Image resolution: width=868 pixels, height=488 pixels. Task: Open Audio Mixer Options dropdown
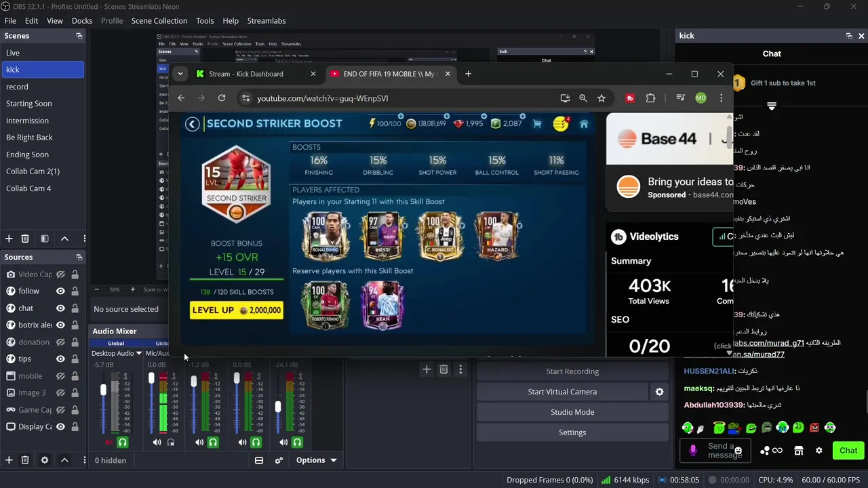click(316, 460)
